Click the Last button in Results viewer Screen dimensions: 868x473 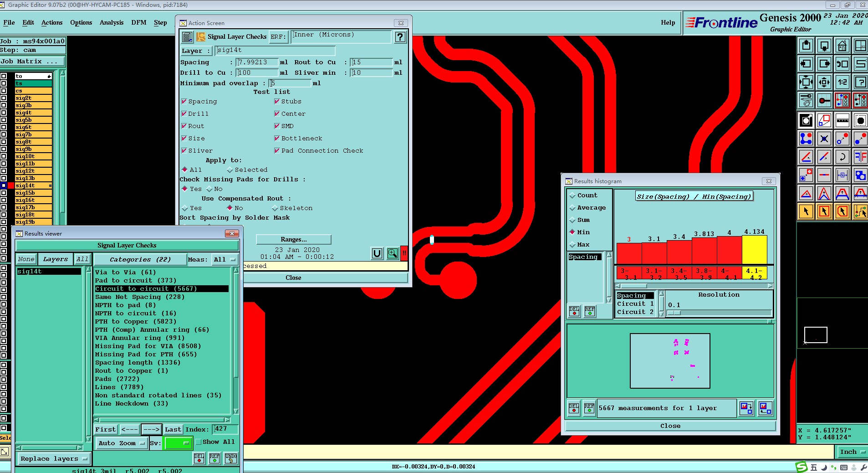click(173, 429)
